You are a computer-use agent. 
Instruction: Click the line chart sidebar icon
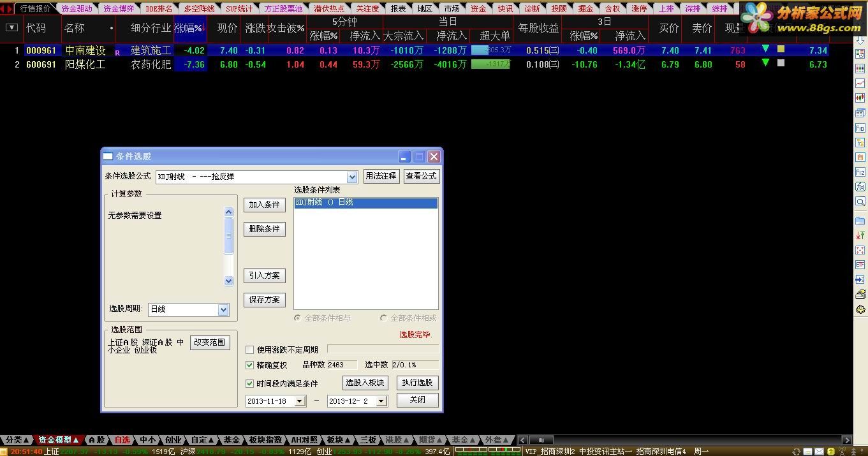click(860, 83)
